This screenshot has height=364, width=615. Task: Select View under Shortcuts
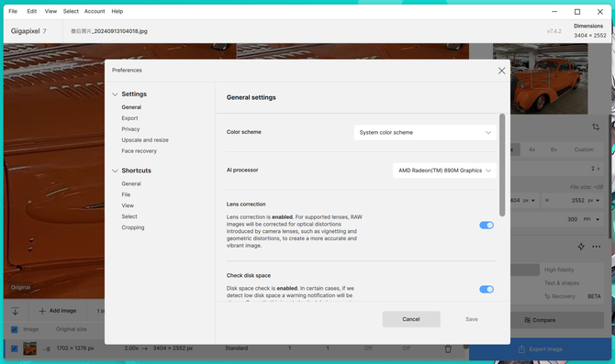point(128,205)
